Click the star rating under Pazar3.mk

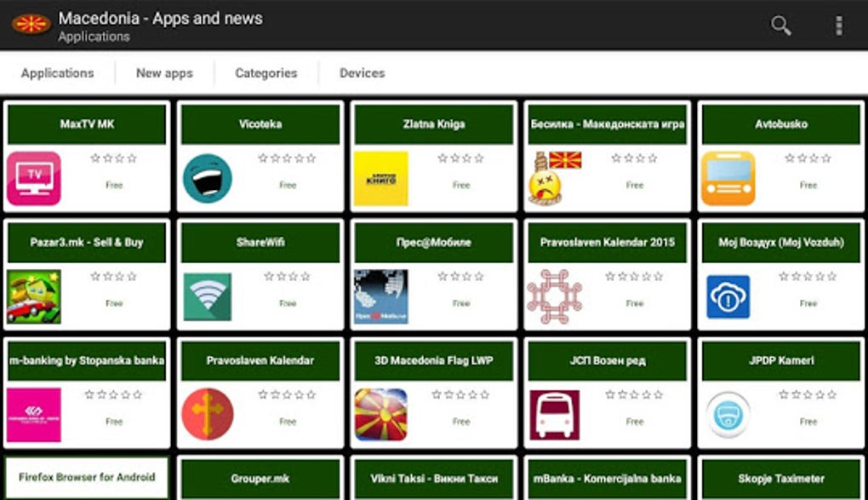(113, 277)
